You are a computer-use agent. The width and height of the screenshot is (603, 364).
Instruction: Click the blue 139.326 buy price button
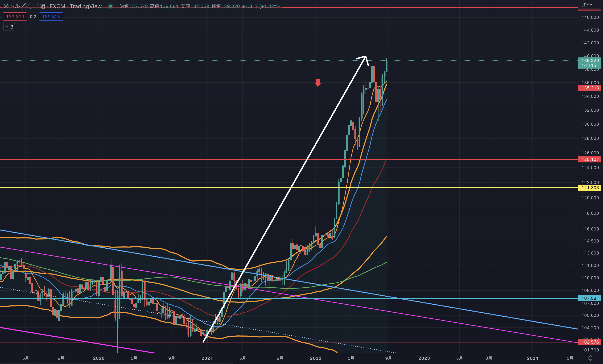coord(51,17)
